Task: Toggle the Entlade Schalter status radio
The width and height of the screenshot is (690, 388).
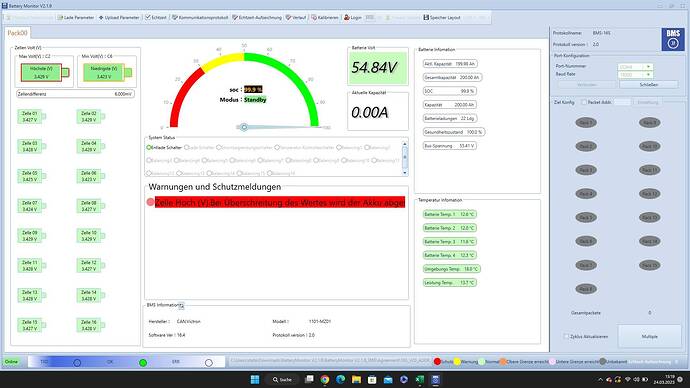Action: pos(149,148)
